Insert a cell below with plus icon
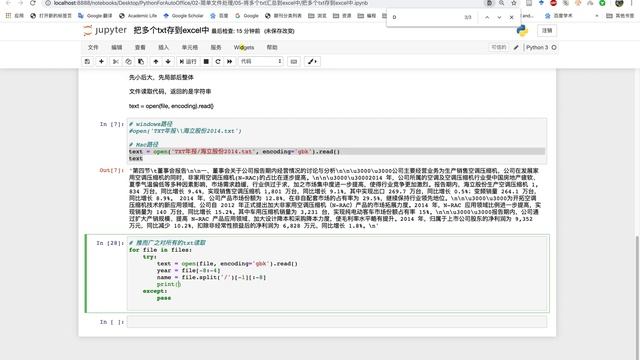The image size is (640, 360). tap(101, 61)
